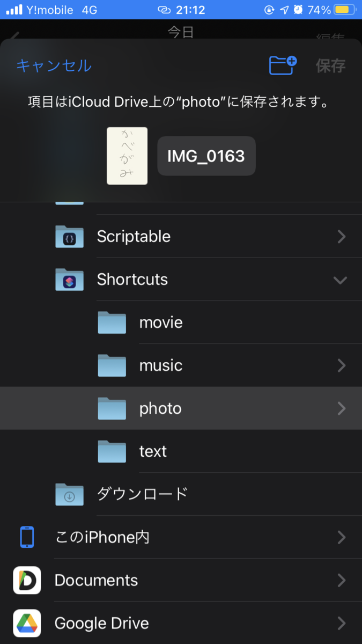Open the Scriptable folder row

coord(181,236)
